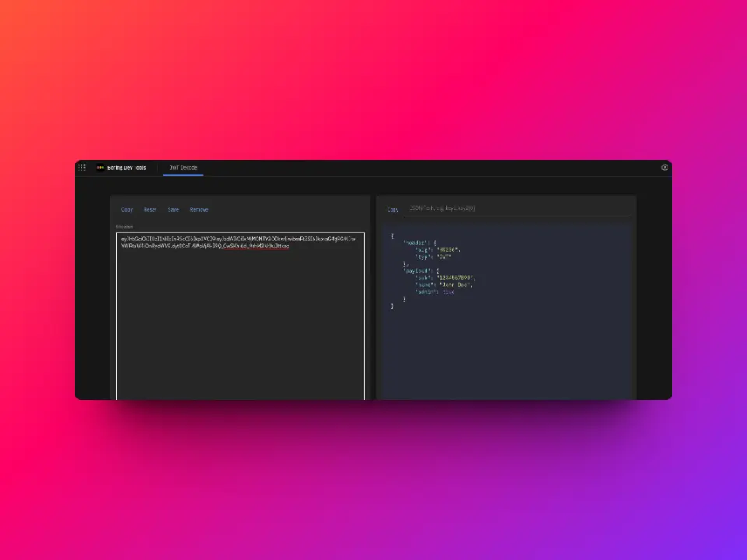
Task: Focus the JSON Path input field
Action: (x=517, y=208)
